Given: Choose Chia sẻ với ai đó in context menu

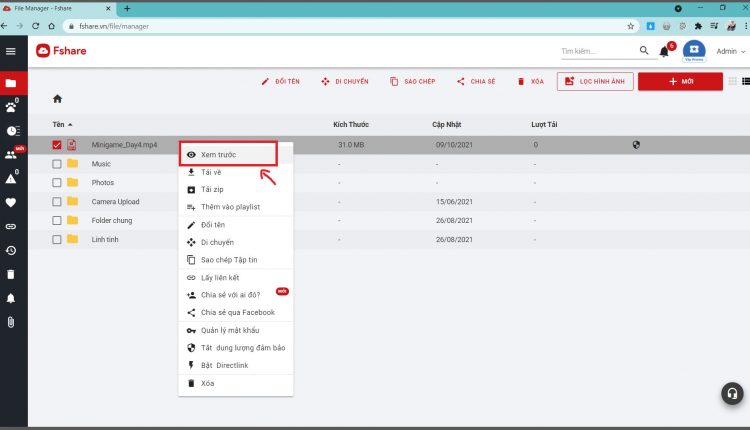Looking at the screenshot, I should tap(235, 295).
